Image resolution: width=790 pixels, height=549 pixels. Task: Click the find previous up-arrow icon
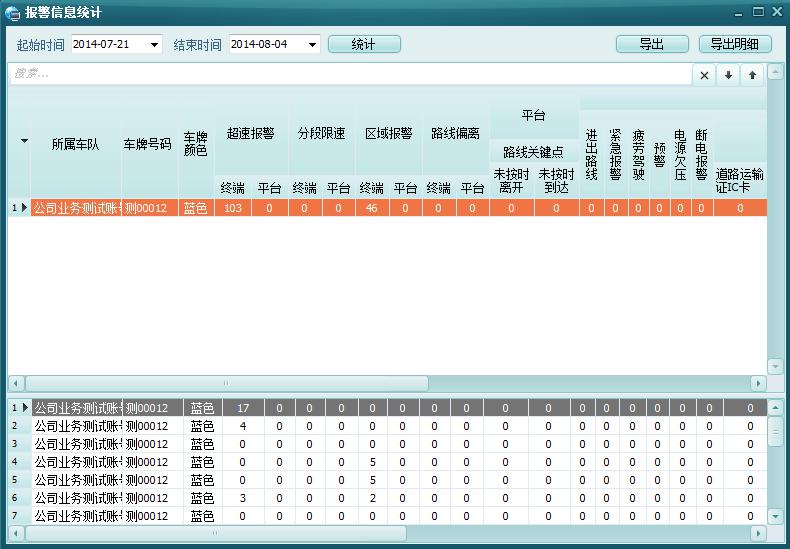[x=752, y=75]
